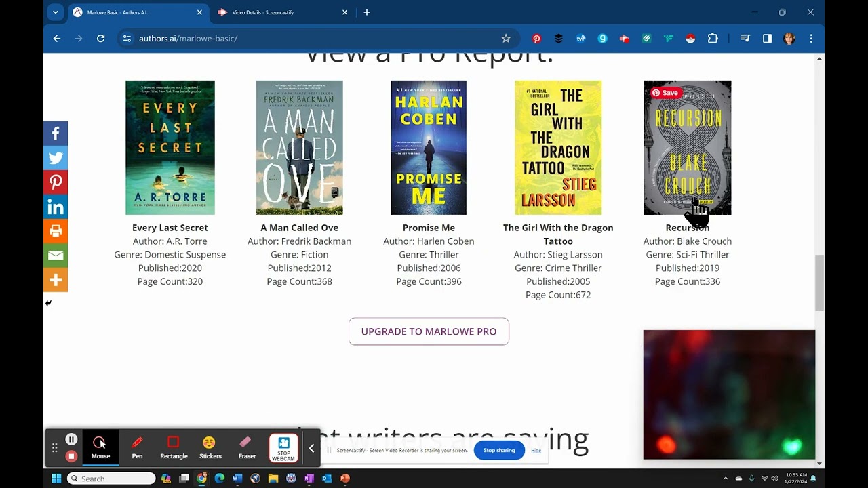Image resolution: width=868 pixels, height=488 pixels.
Task: Open File Explorer from the taskbar
Action: click(x=273, y=479)
